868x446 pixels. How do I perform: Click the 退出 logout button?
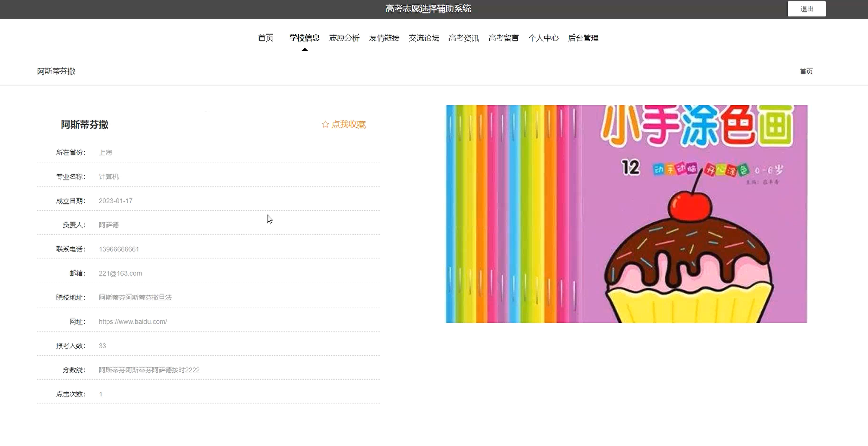[806, 9]
